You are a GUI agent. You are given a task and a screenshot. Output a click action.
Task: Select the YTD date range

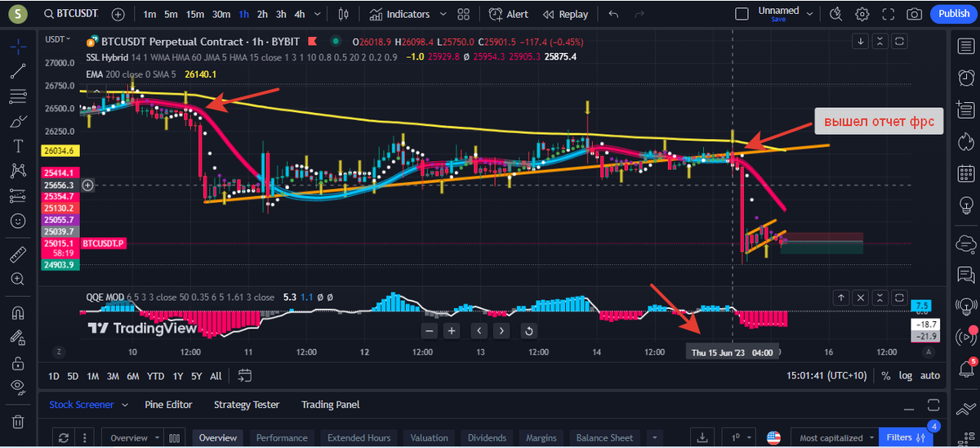(x=155, y=376)
